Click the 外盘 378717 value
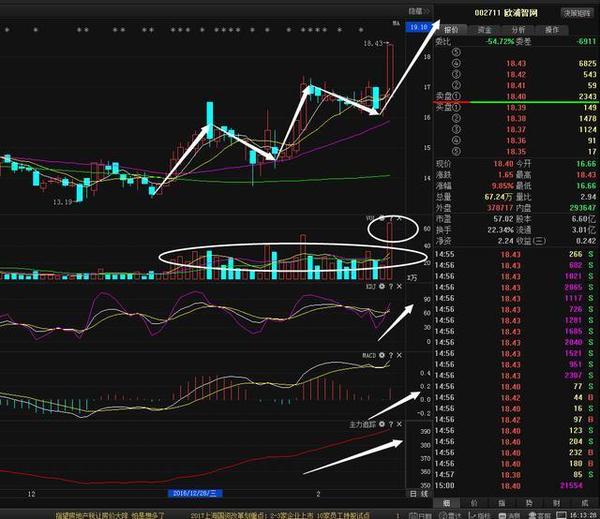The height and width of the screenshot is (519, 600). [500, 208]
